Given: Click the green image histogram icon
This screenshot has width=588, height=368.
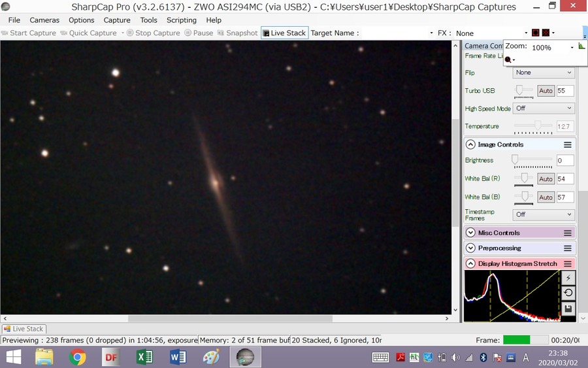Looking at the screenshot, I should [x=581, y=46].
